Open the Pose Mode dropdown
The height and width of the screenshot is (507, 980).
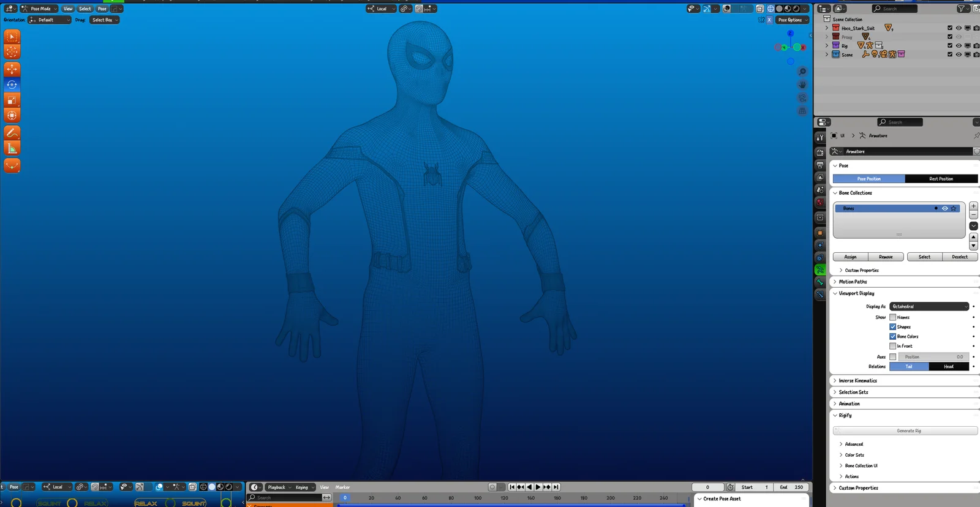[x=39, y=9]
